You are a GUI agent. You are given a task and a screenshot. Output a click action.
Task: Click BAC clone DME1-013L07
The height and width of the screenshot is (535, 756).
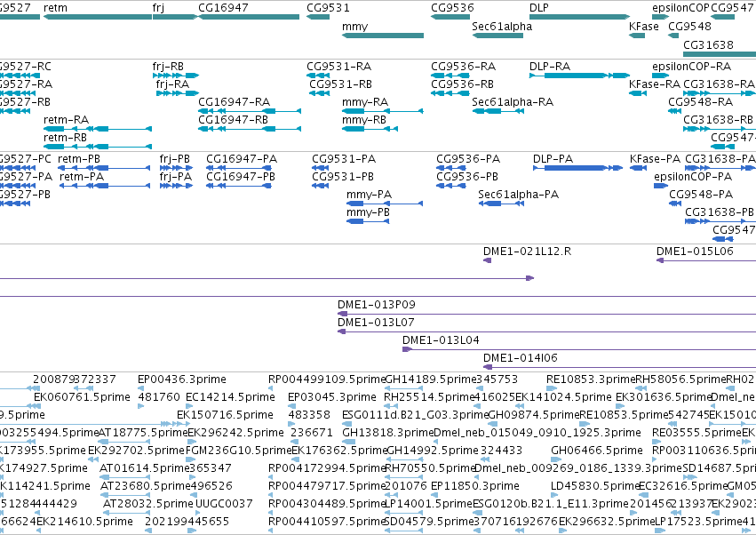(x=546, y=331)
